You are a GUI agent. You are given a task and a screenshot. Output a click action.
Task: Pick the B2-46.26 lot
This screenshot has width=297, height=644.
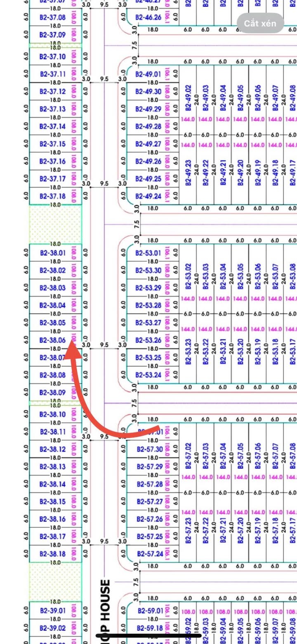point(148,18)
